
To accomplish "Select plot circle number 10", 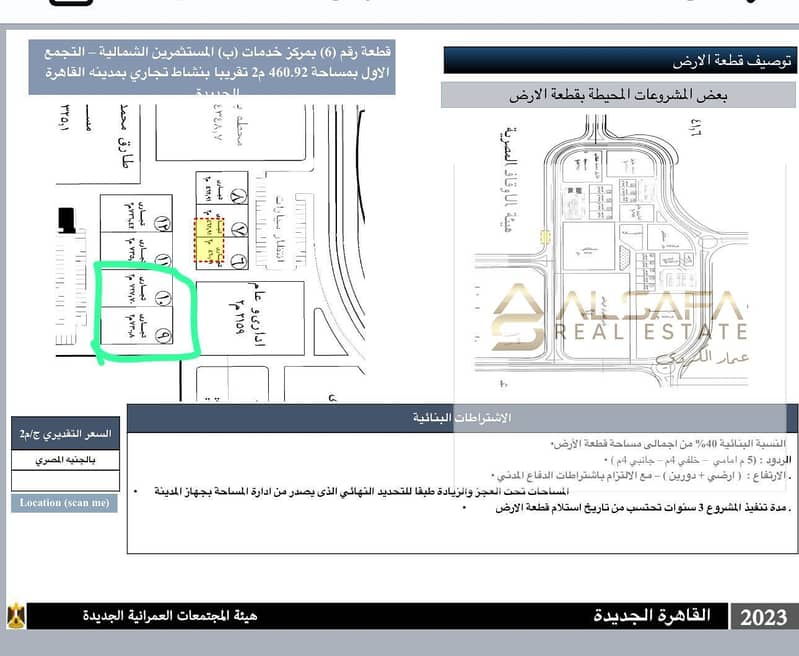I will tap(163, 298).
